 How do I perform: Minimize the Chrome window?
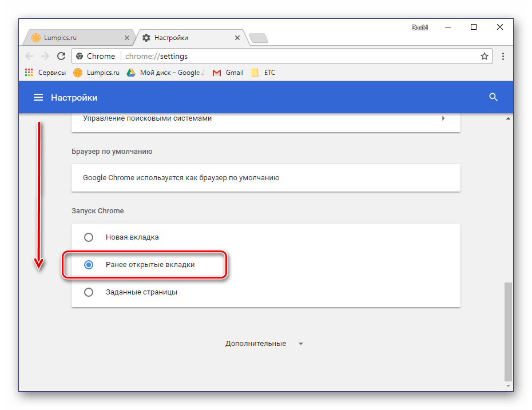pos(448,27)
